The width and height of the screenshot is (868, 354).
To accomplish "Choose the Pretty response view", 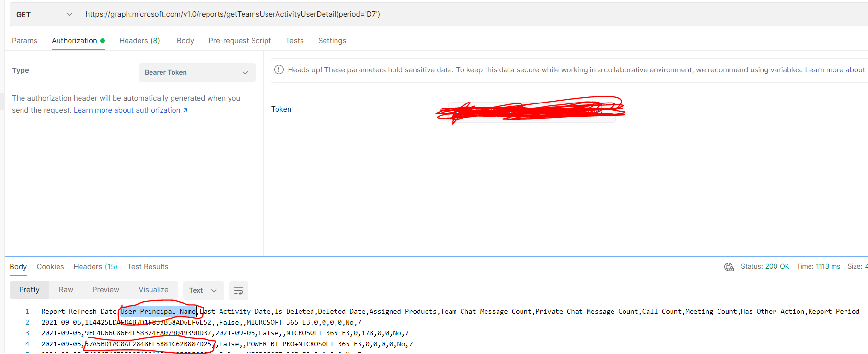I will coord(29,290).
